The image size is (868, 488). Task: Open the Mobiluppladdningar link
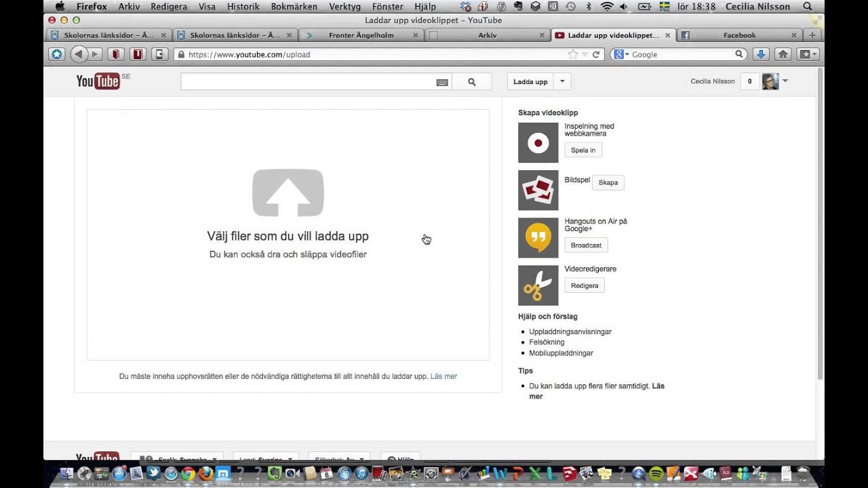561,353
